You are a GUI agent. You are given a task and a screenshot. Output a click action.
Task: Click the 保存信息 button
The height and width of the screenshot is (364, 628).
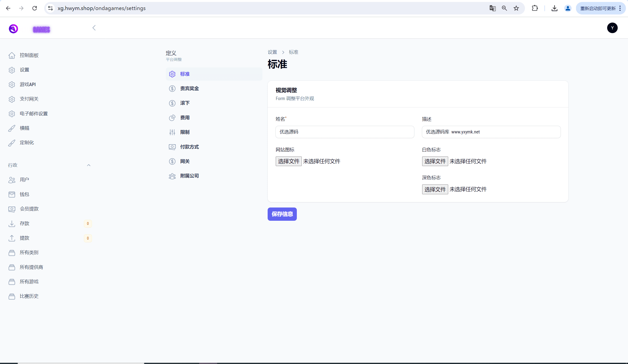pyautogui.click(x=282, y=214)
